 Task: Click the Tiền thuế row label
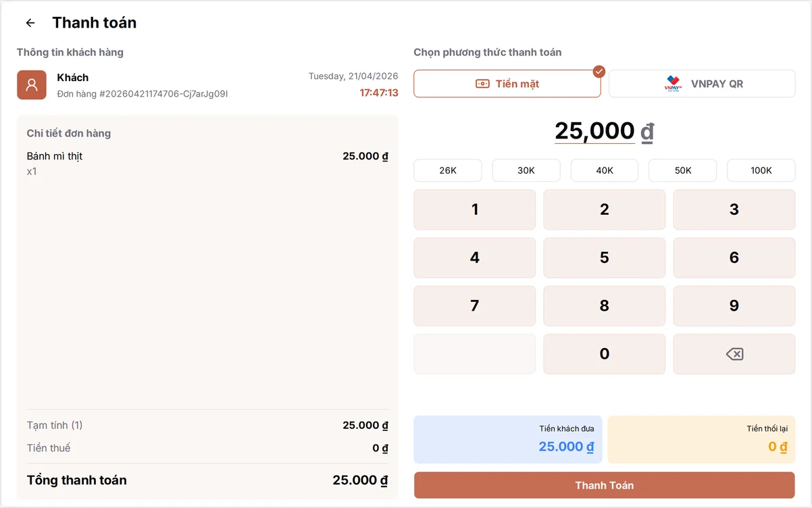49,448
